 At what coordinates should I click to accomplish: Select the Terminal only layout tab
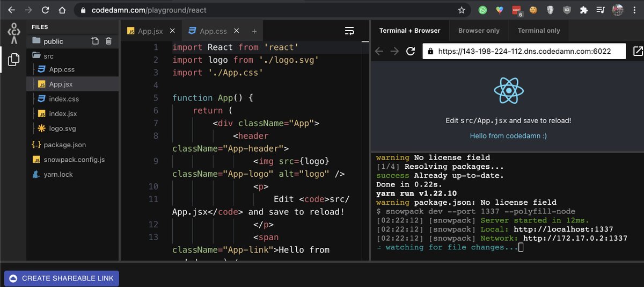(539, 31)
